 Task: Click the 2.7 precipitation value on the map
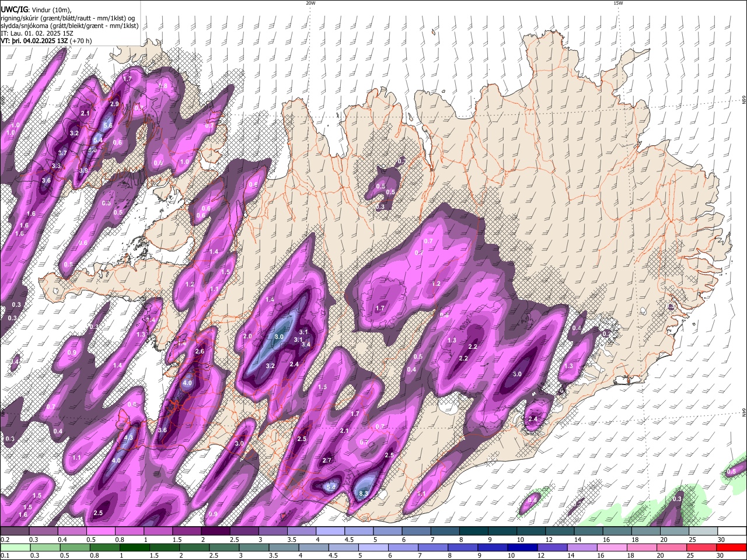coord(327,460)
